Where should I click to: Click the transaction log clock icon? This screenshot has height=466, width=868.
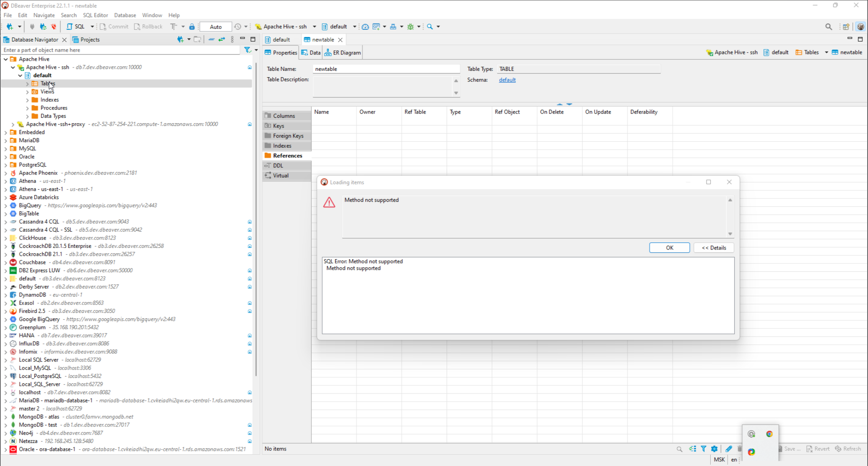(238, 26)
